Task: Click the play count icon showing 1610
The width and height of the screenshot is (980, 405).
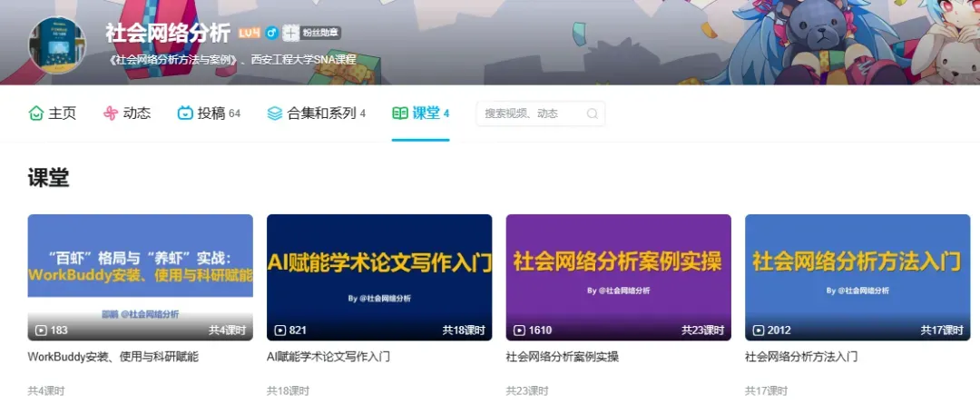Action: [519, 330]
